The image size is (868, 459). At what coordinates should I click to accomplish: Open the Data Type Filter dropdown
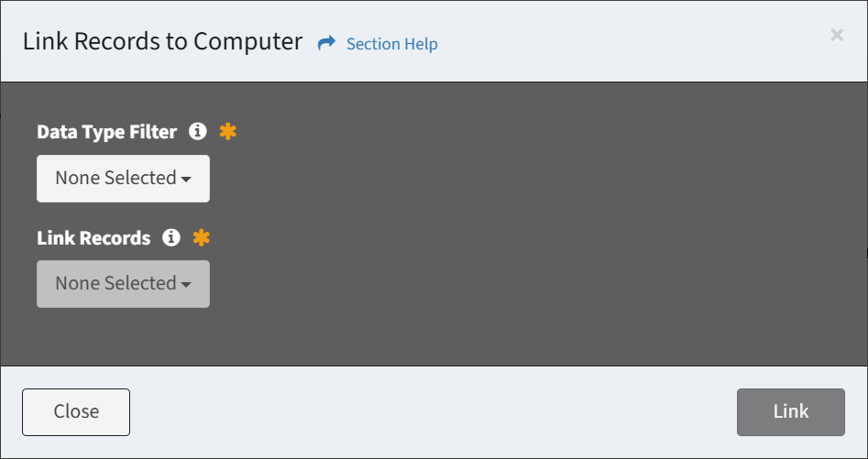pyautogui.click(x=123, y=179)
